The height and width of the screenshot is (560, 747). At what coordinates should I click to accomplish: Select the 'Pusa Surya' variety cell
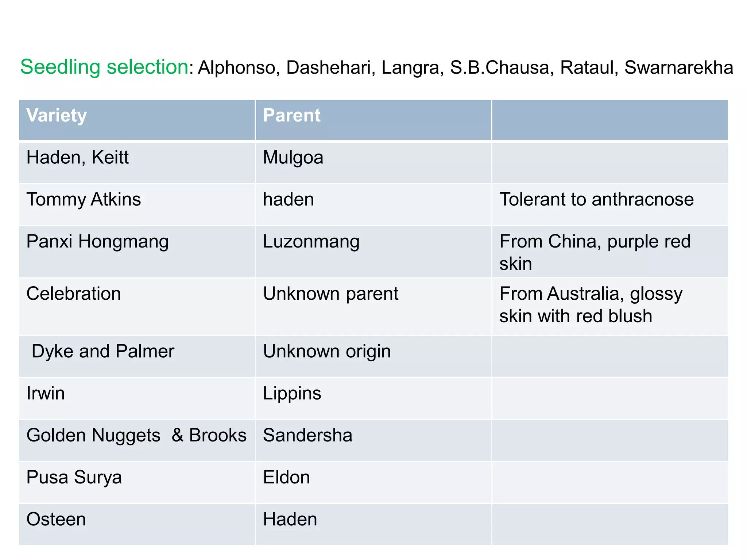tap(74, 477)
